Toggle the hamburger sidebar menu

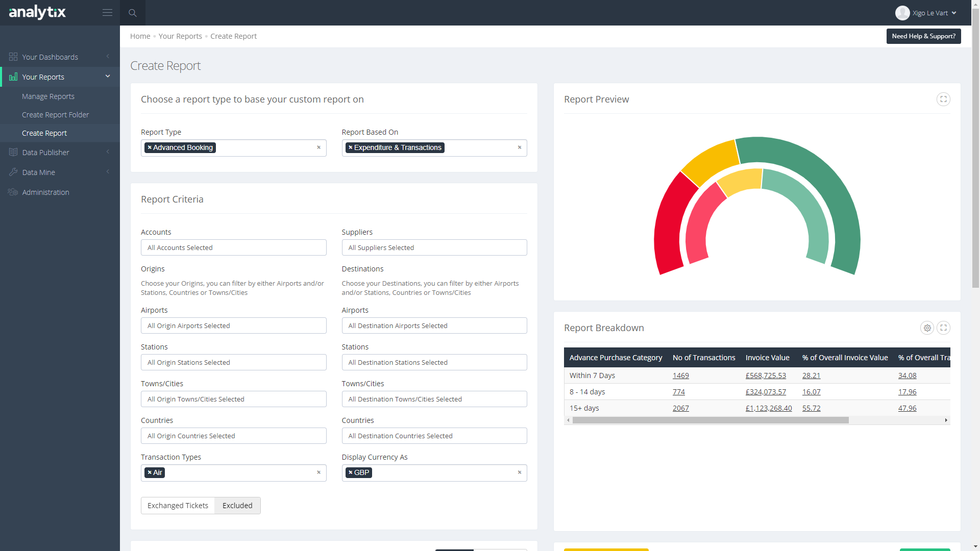(x=107, y=13)
